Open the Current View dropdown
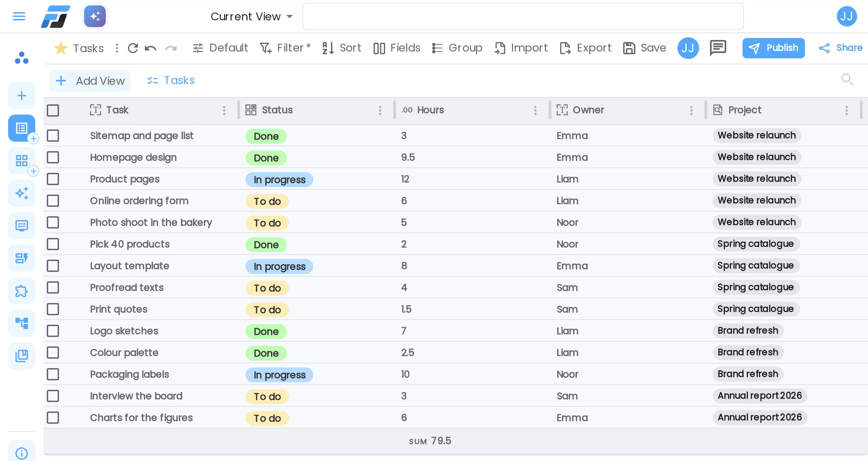868x461 pixels. pos(252,16)
